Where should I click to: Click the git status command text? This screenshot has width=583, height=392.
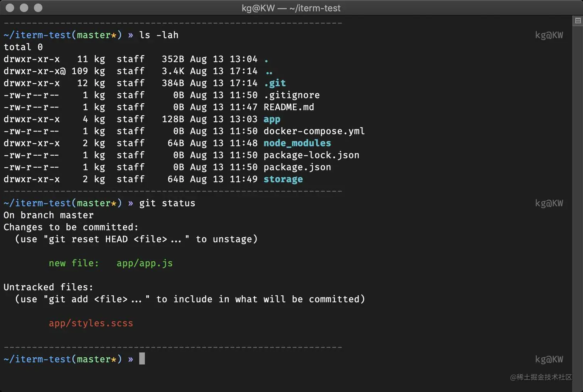point(167,203)
